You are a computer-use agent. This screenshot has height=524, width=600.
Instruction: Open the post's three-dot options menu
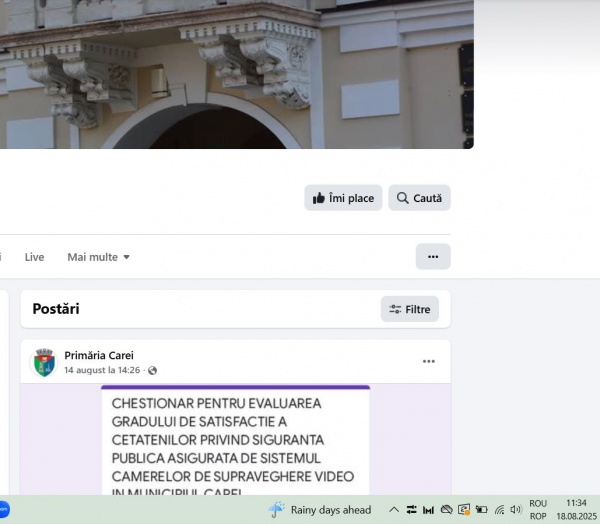[x=429, y=362]
